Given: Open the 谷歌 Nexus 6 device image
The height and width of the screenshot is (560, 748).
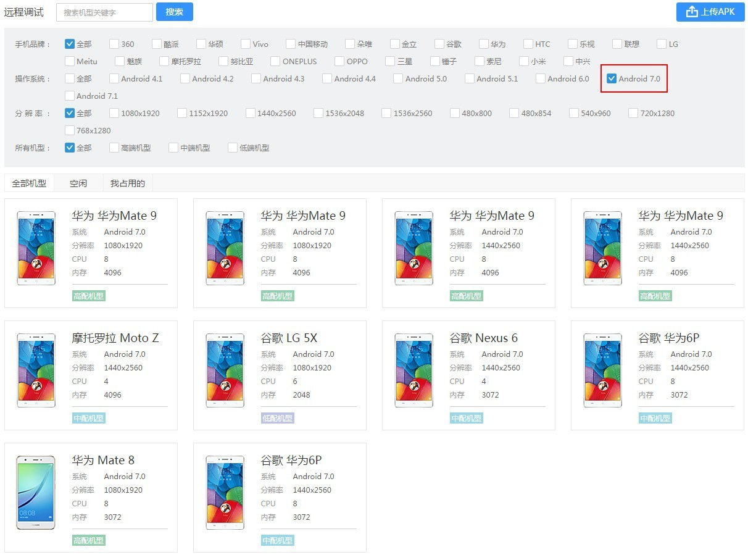Looking at the screenshot, I should coord(413,370).
